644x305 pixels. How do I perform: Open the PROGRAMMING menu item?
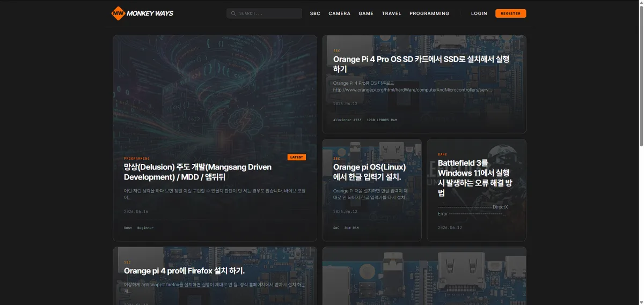429,13
